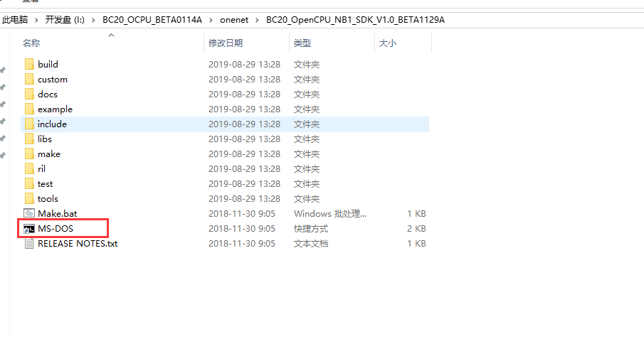This screenshot has height=339, width=644.
Task: Click the ril folder icon
Action: (29, 168)
